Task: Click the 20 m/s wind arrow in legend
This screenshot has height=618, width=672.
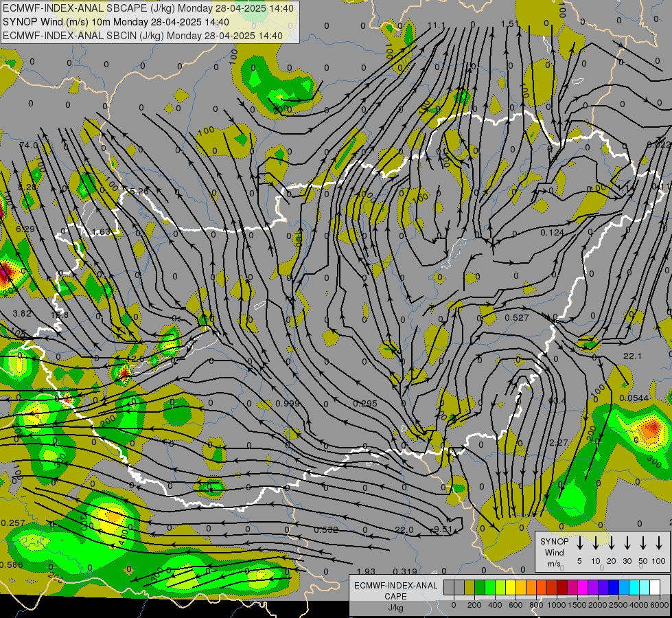Action: pyautogui.click(x=612, y=543)
